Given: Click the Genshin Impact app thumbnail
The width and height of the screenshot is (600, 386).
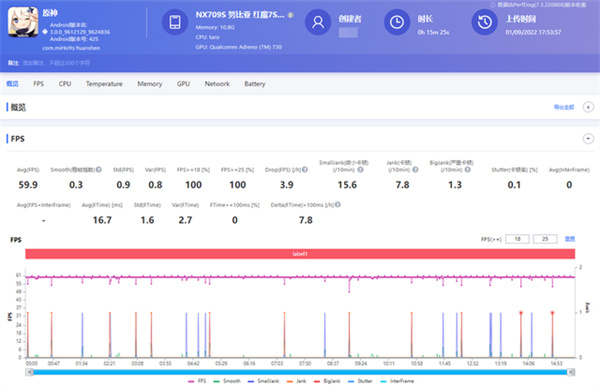Looking at the screenshot, I should point(23,22).
